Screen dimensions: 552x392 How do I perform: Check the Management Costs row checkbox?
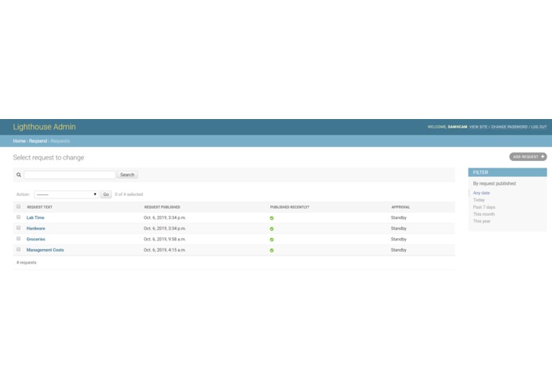tap(18, 249)
